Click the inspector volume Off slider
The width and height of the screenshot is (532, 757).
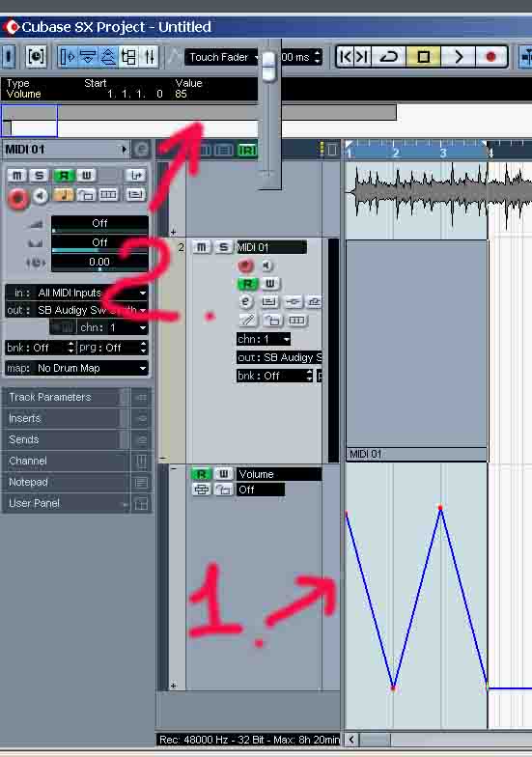[x=99, y=224]
